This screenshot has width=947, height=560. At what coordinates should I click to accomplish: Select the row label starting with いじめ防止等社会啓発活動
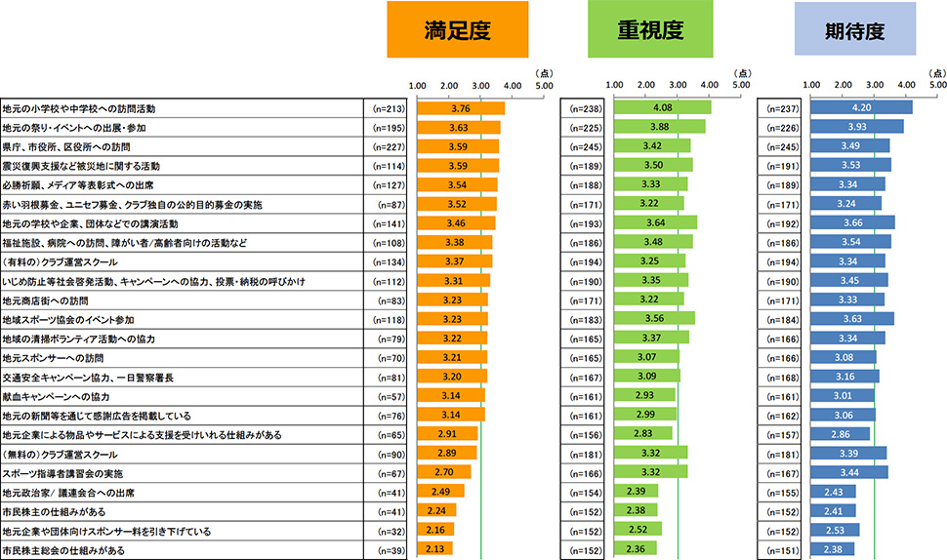[x=154, y=282]
